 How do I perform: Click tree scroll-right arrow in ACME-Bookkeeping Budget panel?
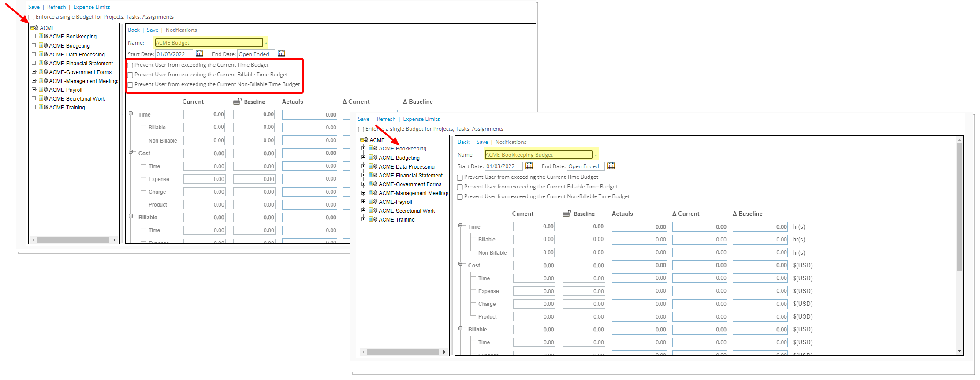click(x=444, y=352)
